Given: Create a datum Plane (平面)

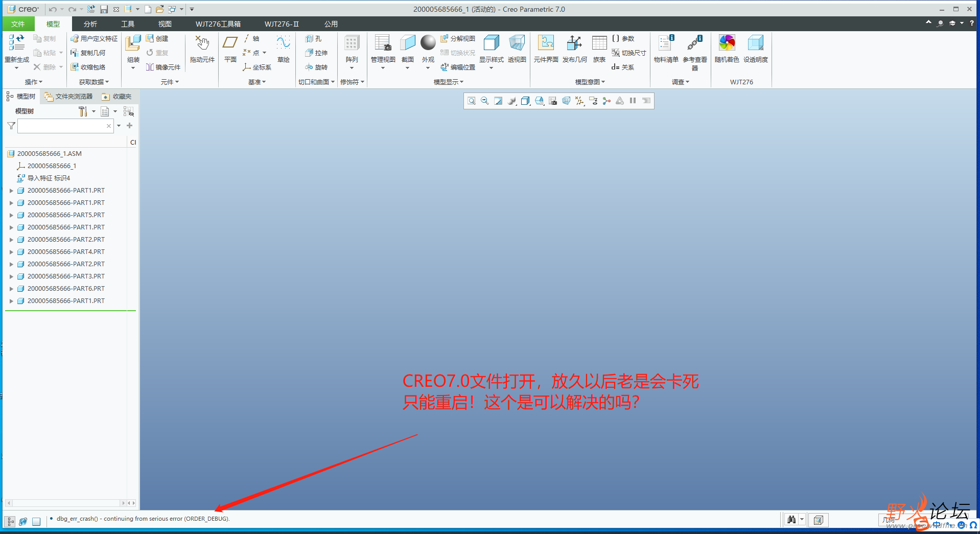Looking at the screenshot, I should tap(230, 49).
